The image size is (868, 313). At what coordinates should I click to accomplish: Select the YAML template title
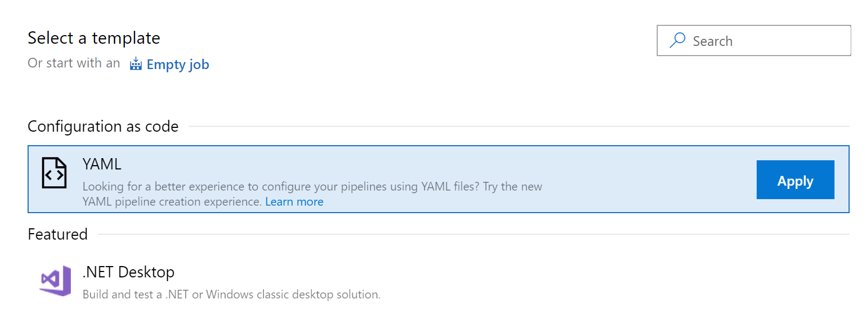(x=102, y=164)
